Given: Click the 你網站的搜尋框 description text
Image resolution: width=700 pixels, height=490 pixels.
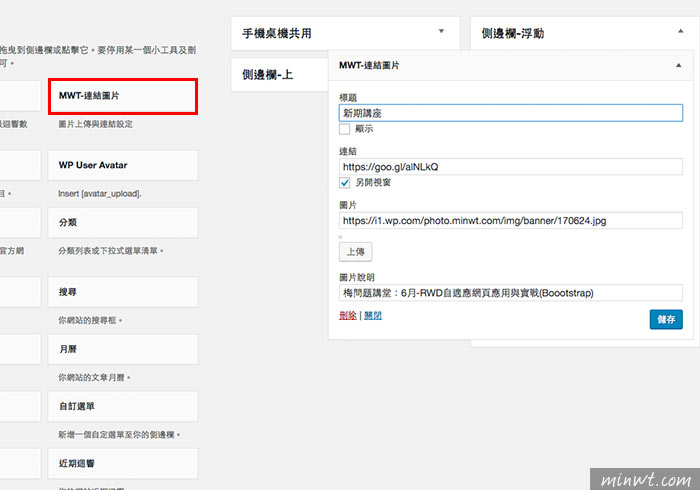Looking at the screenshot, I should tap(90, 320).
